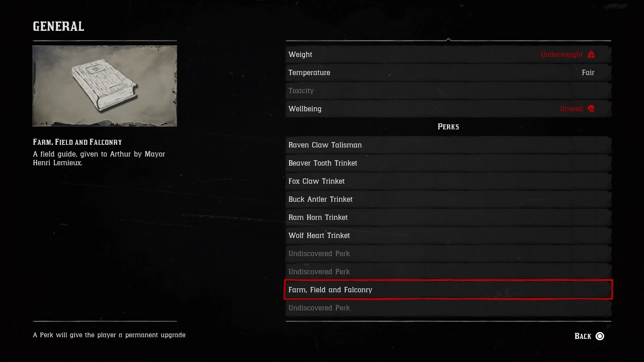Click the Underweight warning icon
Viewport: 644px width, 362px height.
tap(591, 54)
